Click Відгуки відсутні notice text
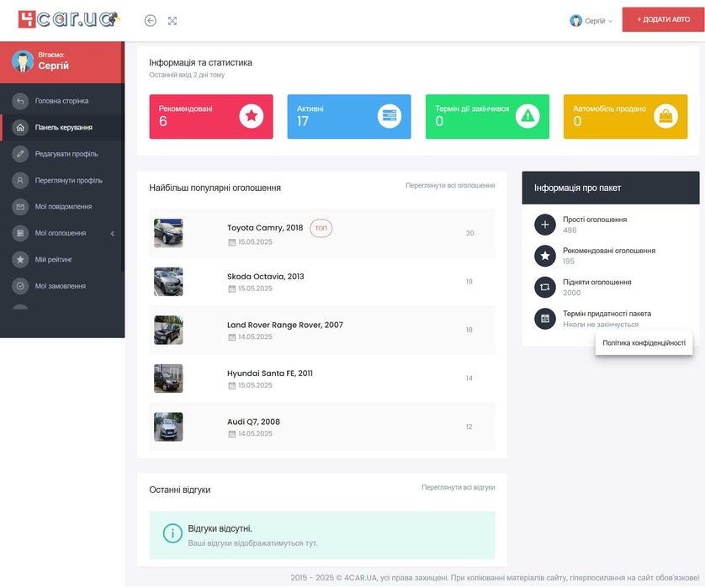The width and height of the screenshot is (705, 588). [x=220, y=528]
